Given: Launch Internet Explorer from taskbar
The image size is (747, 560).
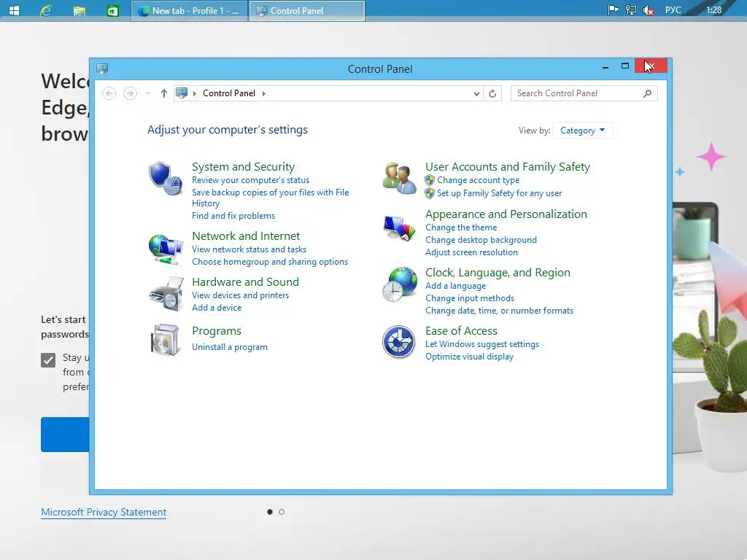Looking at the screenshot, I should 46,10.
